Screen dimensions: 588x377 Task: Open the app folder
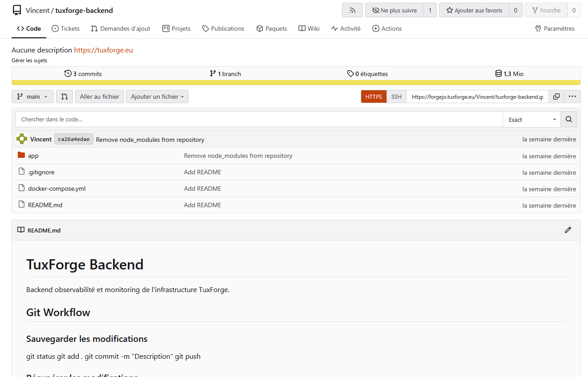click(x=33, y=156)
